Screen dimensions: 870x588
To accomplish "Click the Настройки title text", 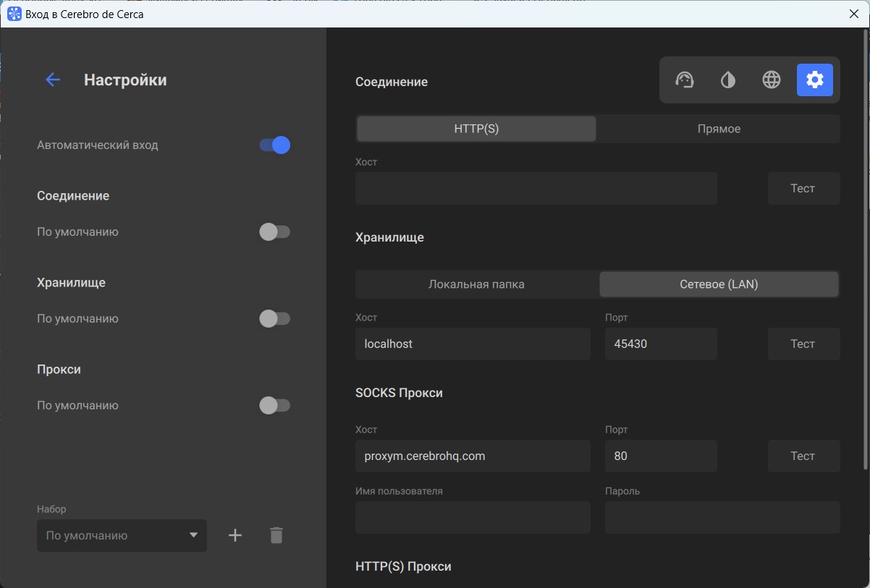I will [x=125, y=80].
